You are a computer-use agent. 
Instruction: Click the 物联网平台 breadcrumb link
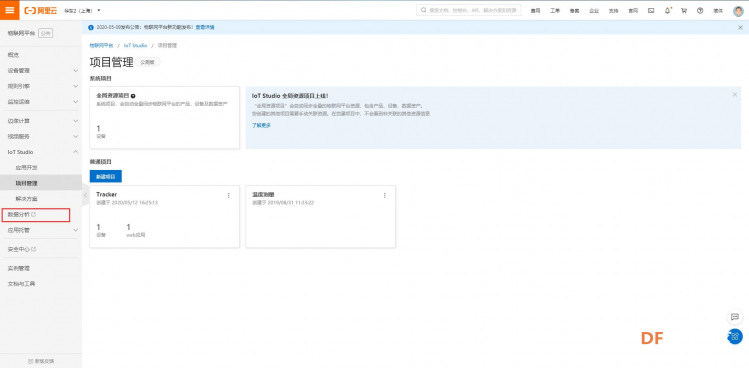click(x=101, y=45)
